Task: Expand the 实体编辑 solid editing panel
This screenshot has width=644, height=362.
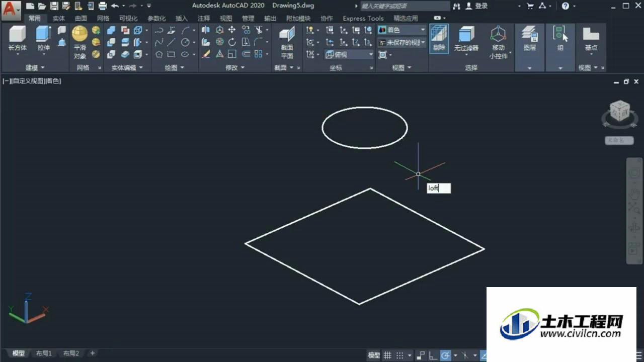Action: (127, 67)
